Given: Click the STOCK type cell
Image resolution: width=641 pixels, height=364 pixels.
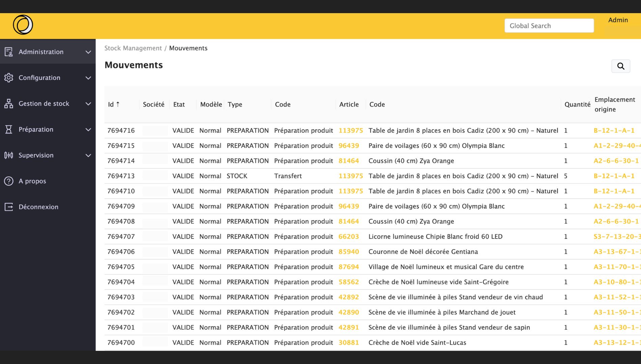Looking at the screenshot, I should [x=237, y=176].
